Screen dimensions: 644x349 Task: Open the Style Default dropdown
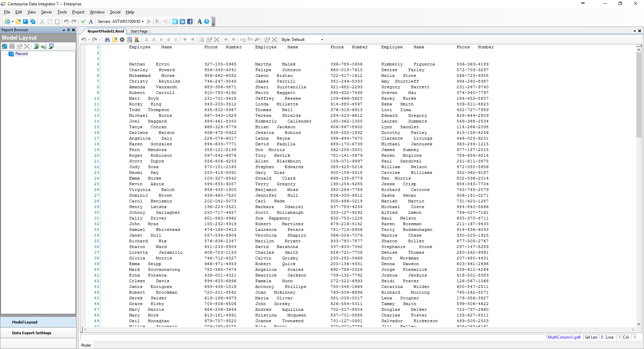[x=322, y=40]
